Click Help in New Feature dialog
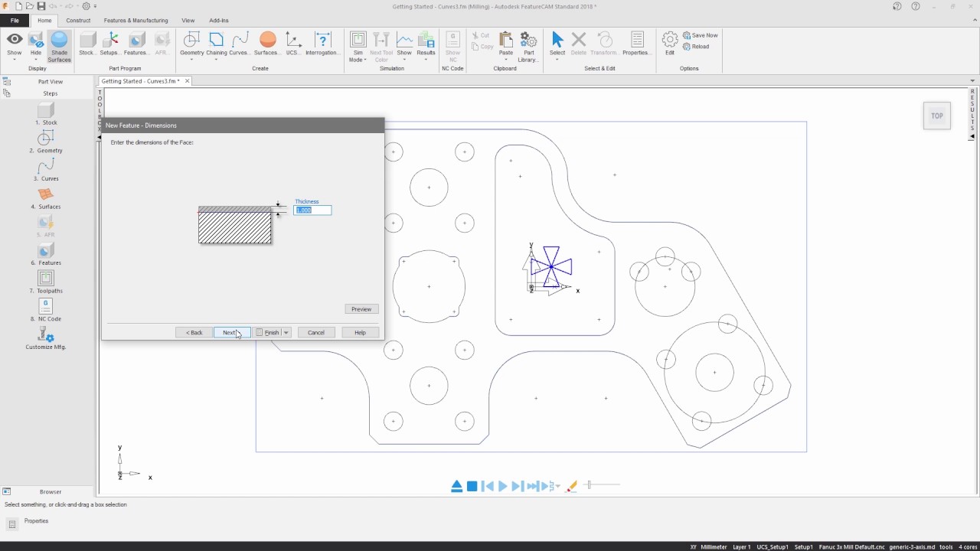Screen dimensions: 980x551 click(x=360, y=333)
